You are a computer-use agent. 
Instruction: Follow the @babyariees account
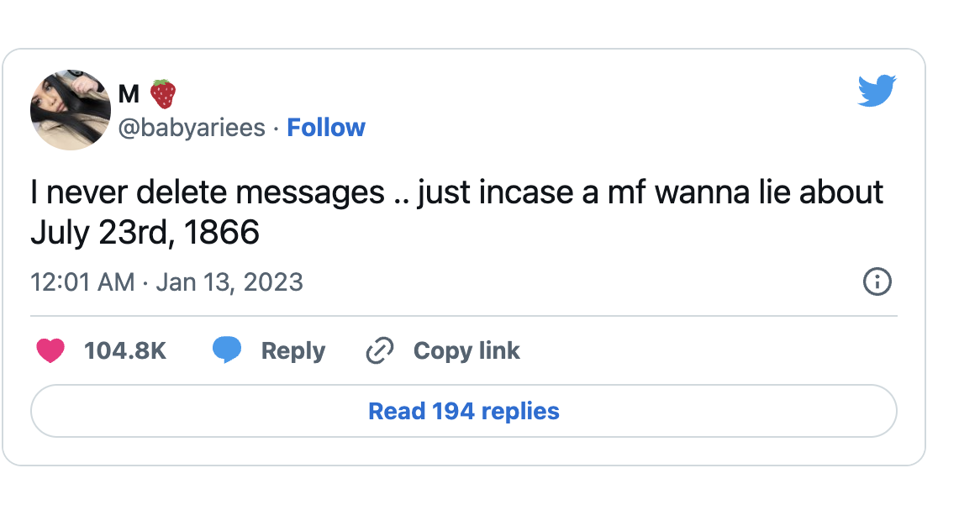326,128
